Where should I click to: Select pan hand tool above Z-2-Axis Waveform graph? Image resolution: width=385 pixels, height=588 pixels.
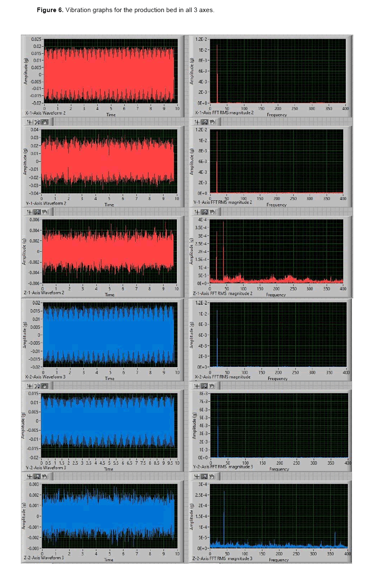[x=45, y=476]
